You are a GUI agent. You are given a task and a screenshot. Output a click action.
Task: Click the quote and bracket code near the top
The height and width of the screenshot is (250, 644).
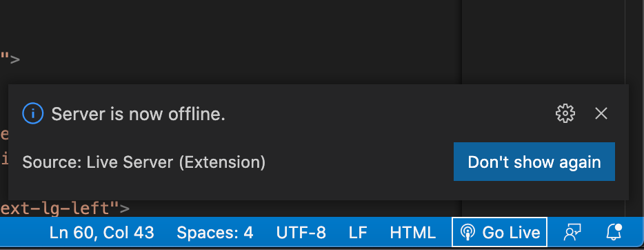click(10, 59)
